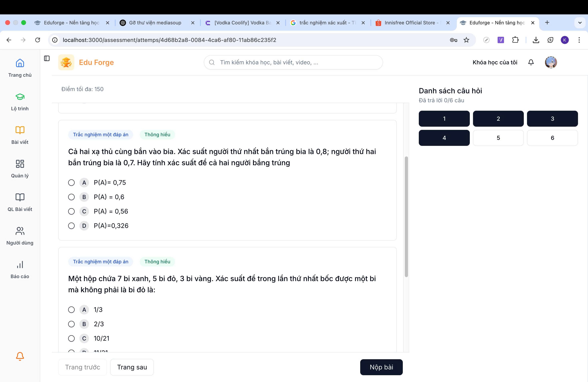The width and height of the screenshot is (588, 382).
Task: Click the question list vertical scrollbar
Action: click(x=406, y=217)
